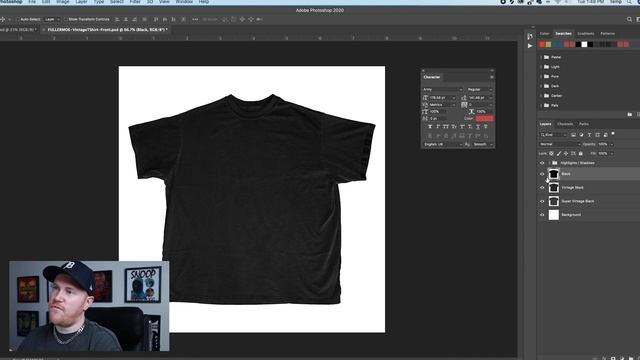The height and width of the screenshot is (360, 640).
Task: Click prevent artboard auto-nesting lock icon
Action: click(573, 153)
